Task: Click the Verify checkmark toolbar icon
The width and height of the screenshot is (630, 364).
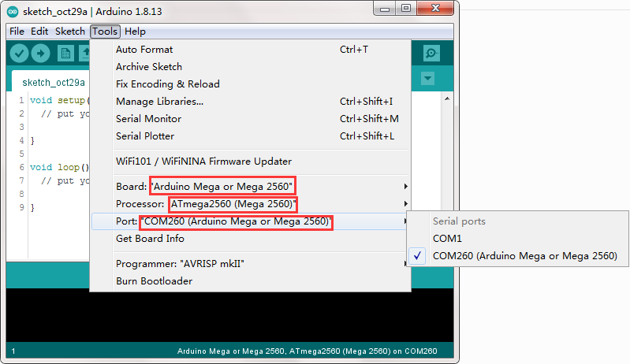Action: [x=19, y=54]
